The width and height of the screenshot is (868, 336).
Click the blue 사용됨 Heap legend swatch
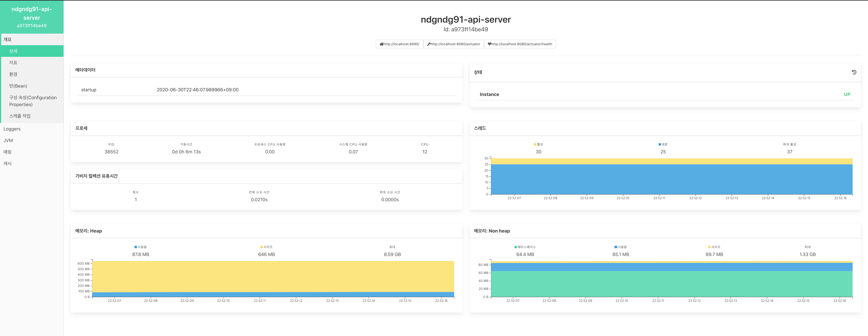tap(135, 247)
